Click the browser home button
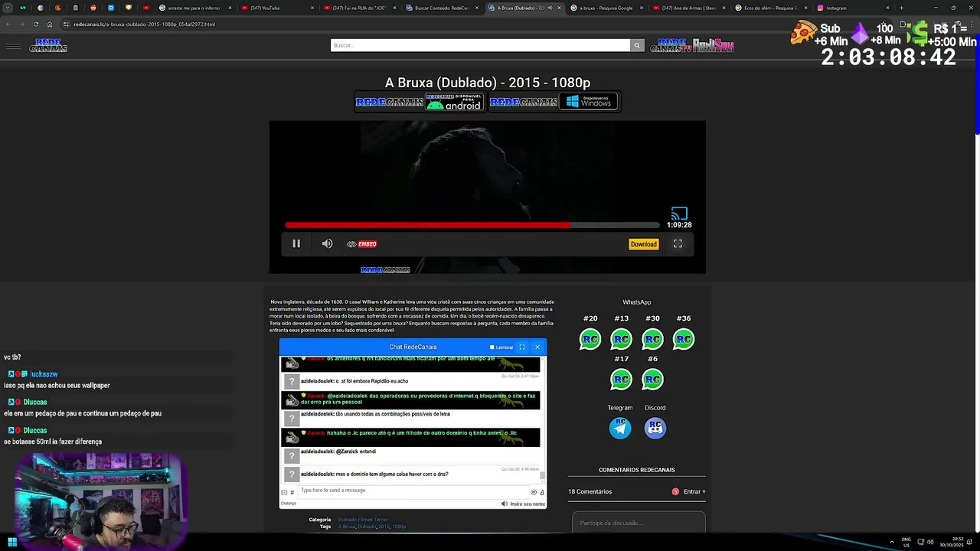980x551 pixels. 50,24
